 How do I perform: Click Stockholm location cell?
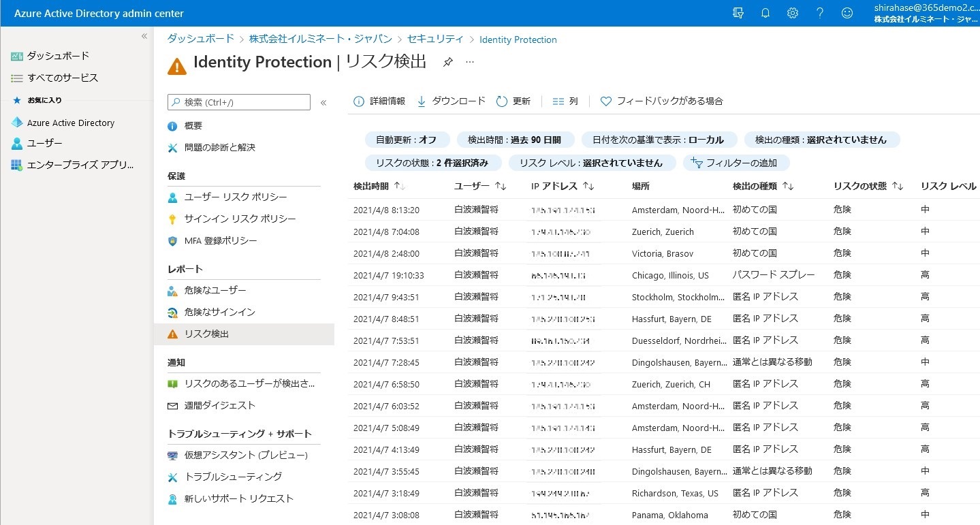678,297
